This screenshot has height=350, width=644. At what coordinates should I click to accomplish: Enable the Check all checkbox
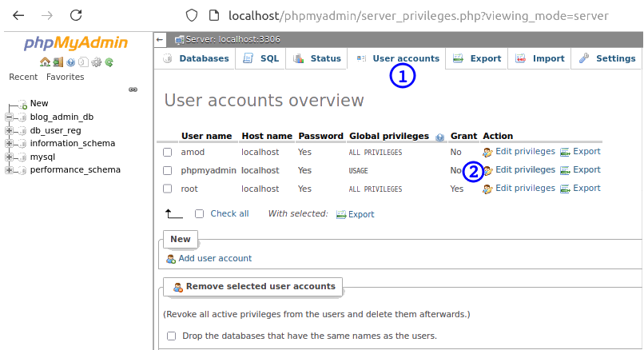[x=199, y=214]
